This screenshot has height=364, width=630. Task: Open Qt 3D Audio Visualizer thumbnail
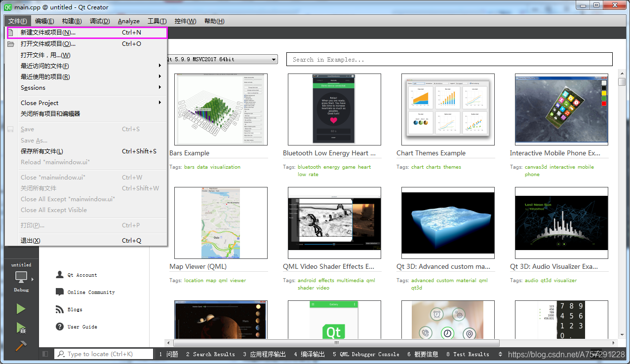pos(561,223)
